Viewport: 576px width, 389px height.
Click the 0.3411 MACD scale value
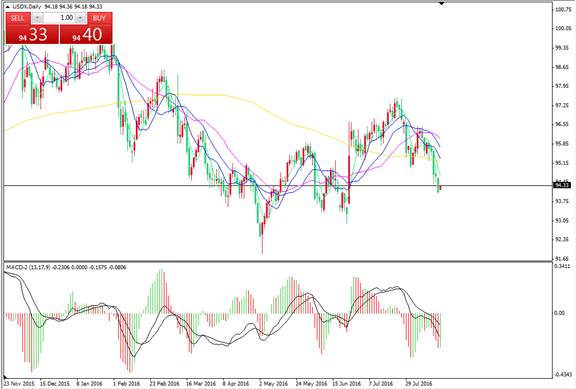(x=562, y=266)
